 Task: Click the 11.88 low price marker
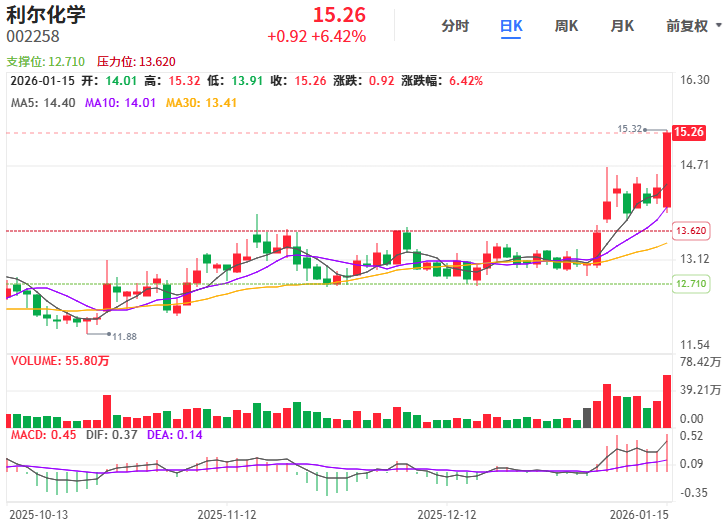pyautogui.click(x=124, y=336)
